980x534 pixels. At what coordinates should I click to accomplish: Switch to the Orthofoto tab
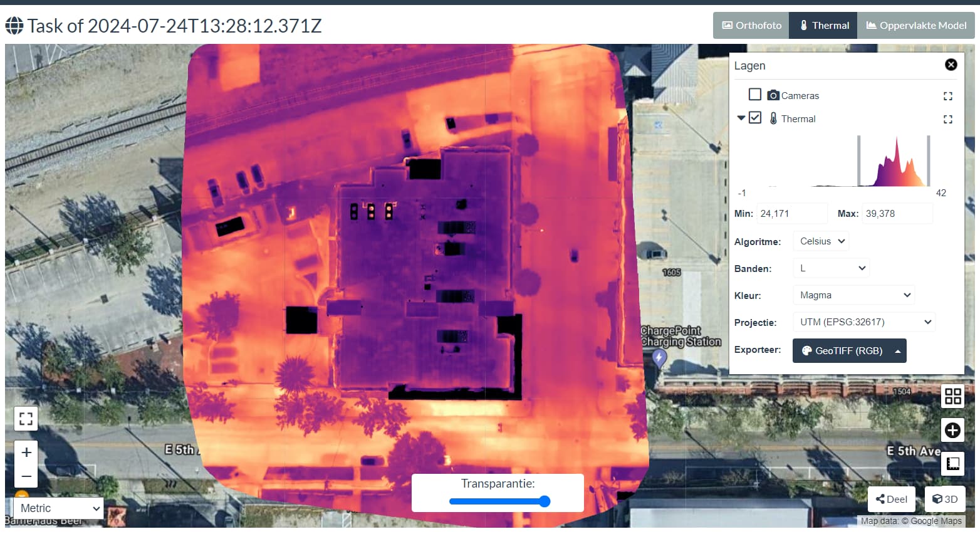[x=751, y=26]
